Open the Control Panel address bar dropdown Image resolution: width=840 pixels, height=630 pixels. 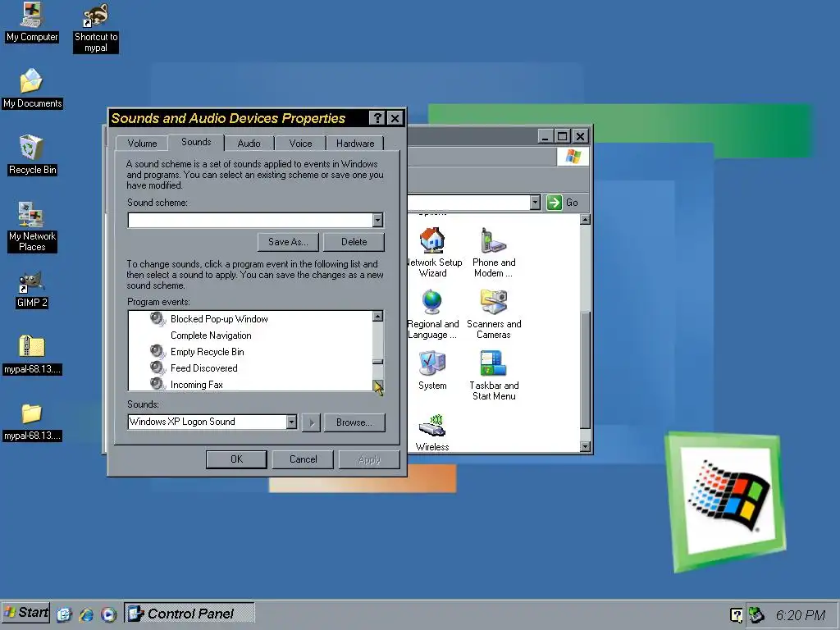pos(535,203)
